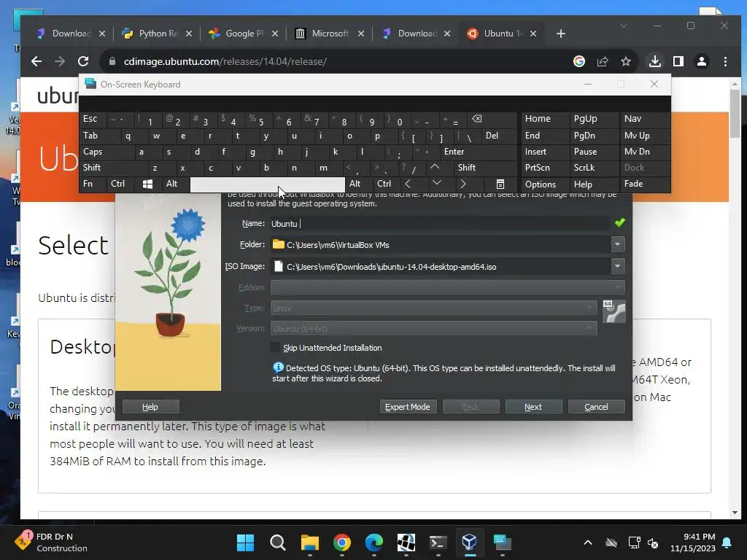Click Home key on On-Screen Keyboard

pyautogui.click(x=545, y=119)
